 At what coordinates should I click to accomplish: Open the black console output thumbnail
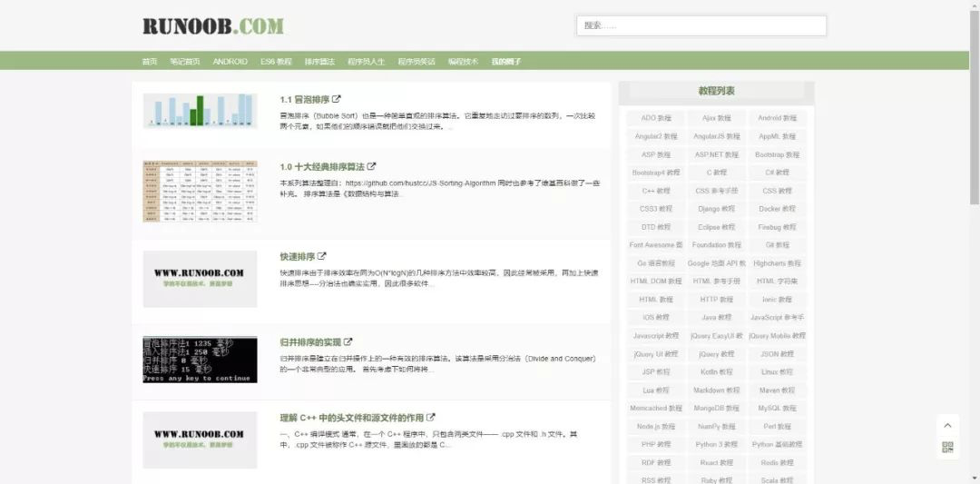coord(200,360)
